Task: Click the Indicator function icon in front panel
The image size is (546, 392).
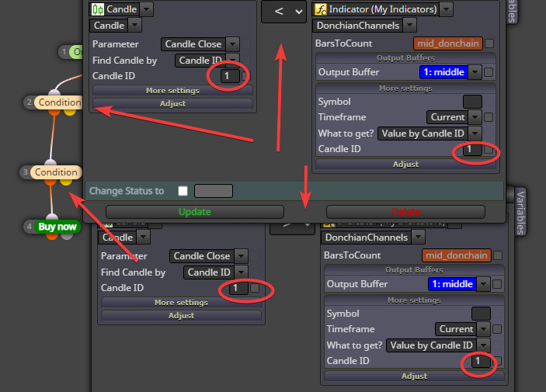Action: pyautogui.click(x=321, y=9)
